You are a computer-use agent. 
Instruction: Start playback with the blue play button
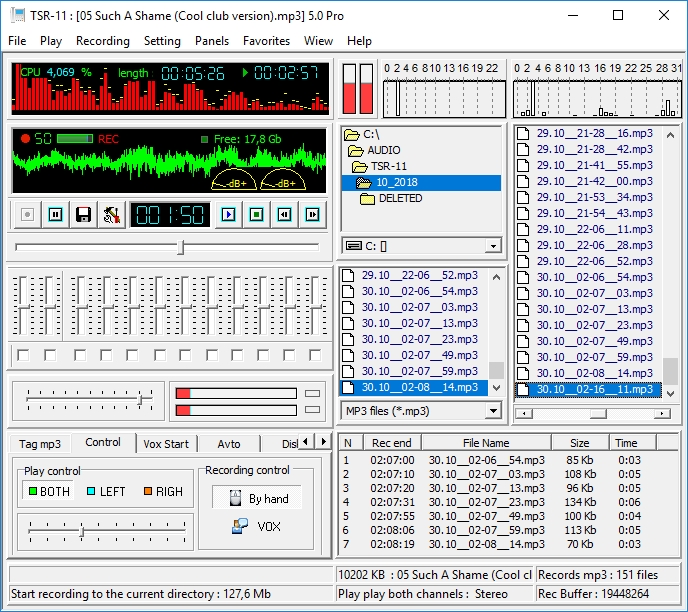point(228,215)
